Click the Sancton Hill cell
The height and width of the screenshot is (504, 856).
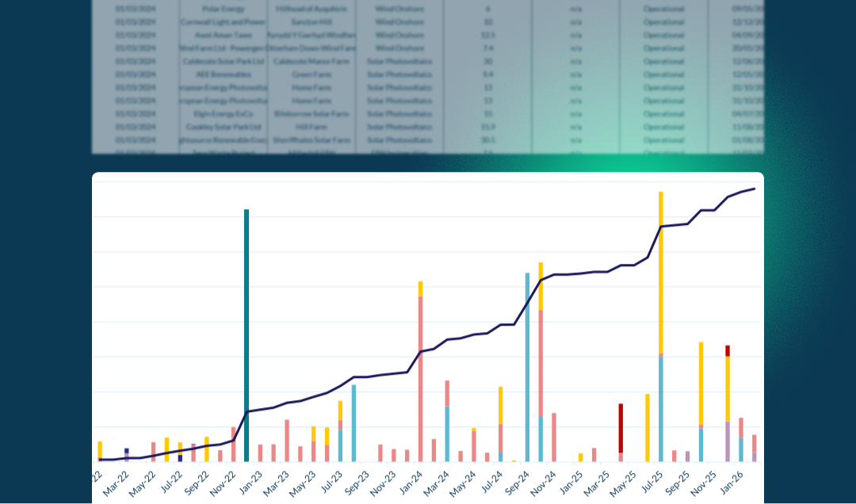tap(311, 22)
